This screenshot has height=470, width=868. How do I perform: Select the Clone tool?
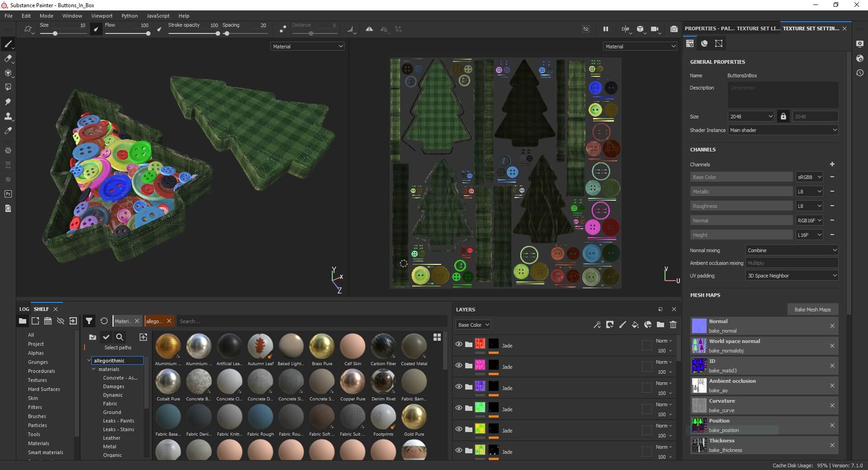coord(8,116)
